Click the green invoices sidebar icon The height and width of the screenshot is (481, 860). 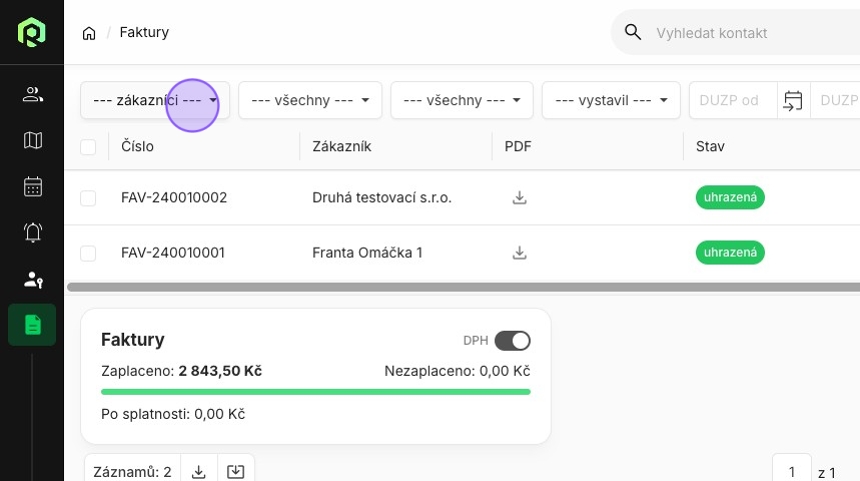pos(32,325)
